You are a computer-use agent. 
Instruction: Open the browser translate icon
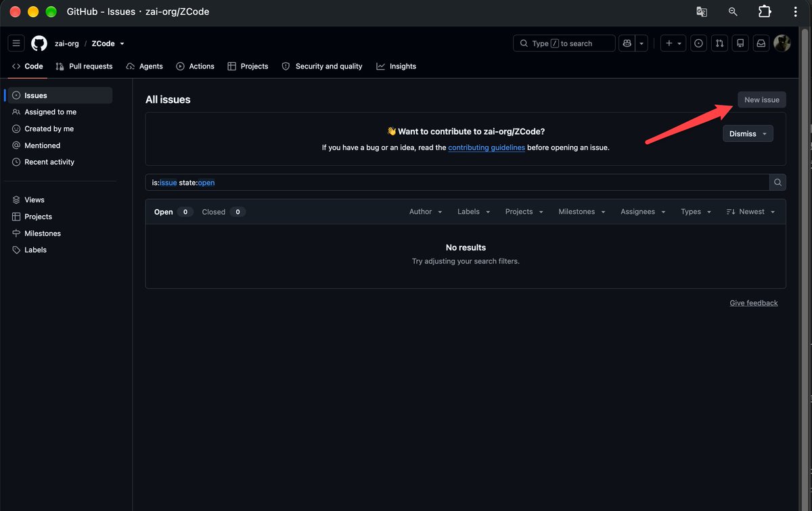coord(702,12)
